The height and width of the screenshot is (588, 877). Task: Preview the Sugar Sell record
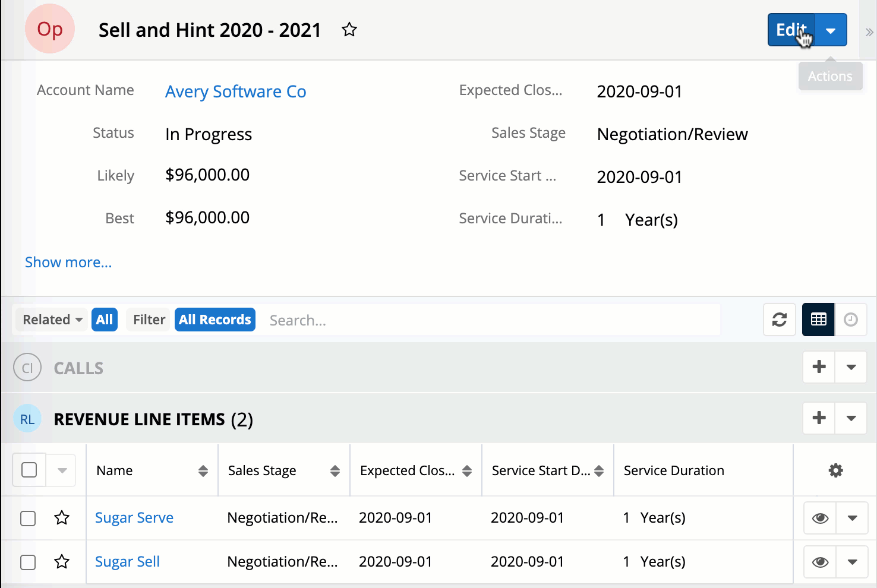point(820,562)
